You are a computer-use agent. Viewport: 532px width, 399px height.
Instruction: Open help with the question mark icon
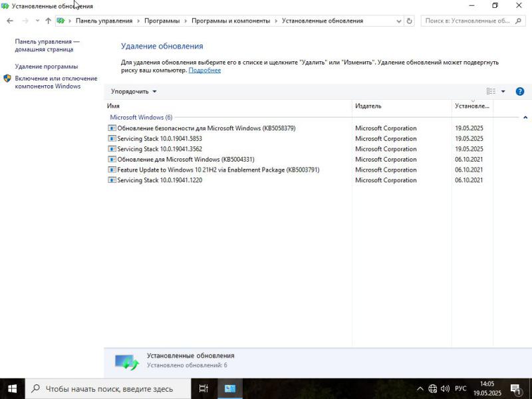520,91
